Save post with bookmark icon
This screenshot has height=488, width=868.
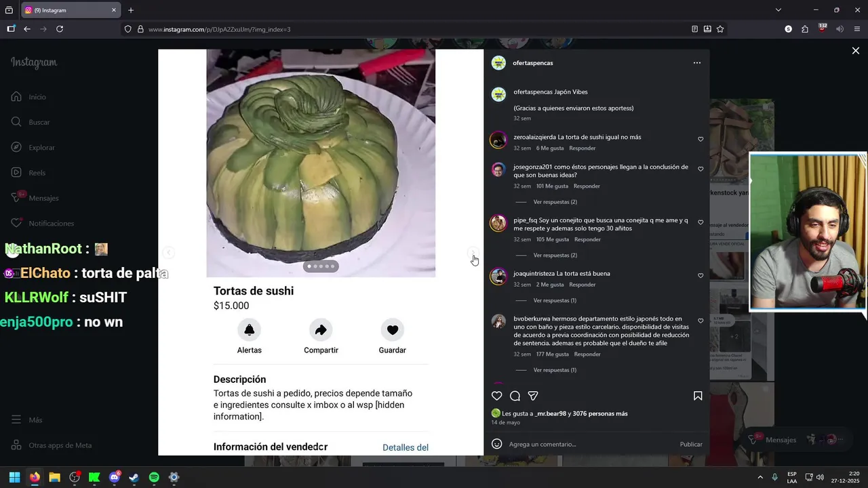click(698, 396)
